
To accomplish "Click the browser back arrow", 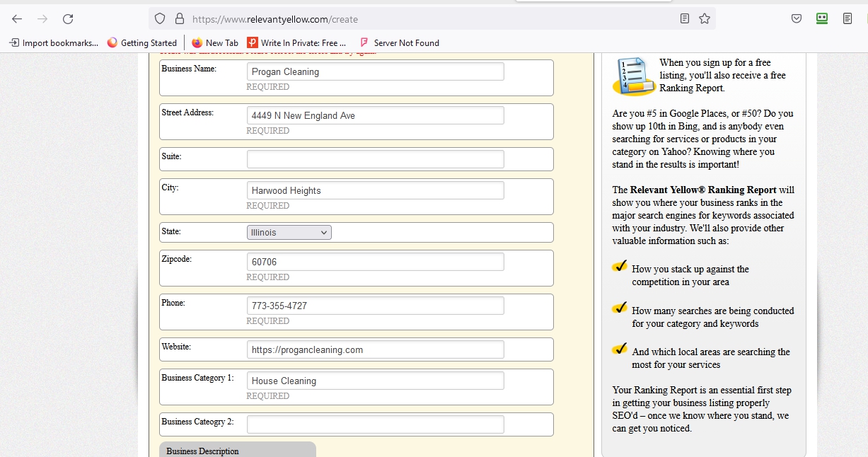I will click(x=17, y=19).
